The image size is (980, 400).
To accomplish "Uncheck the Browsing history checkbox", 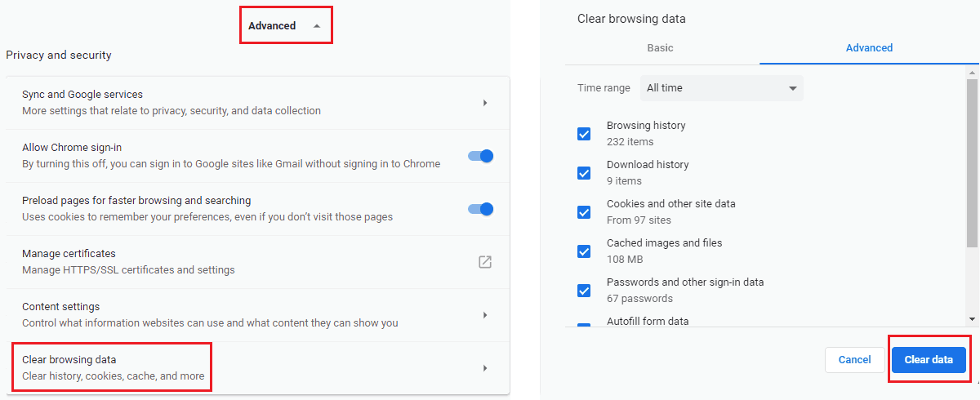I will click(x=584, y=134).
